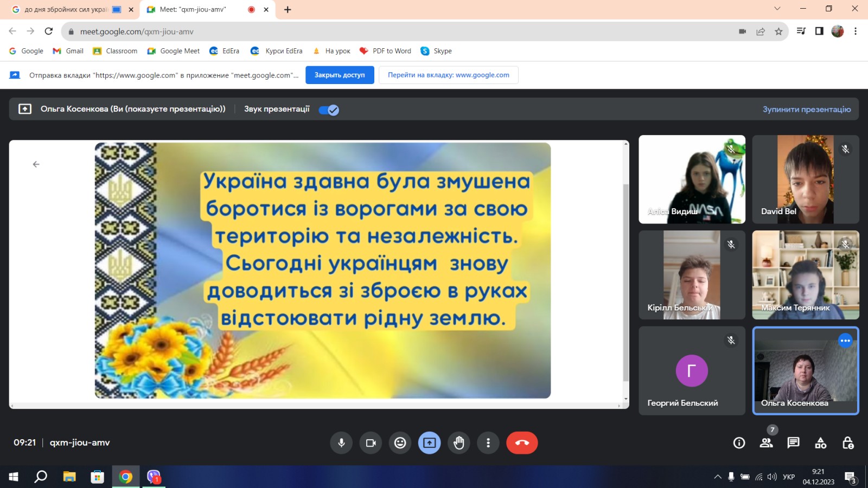Open the meeting chat panel

(793, 443)
